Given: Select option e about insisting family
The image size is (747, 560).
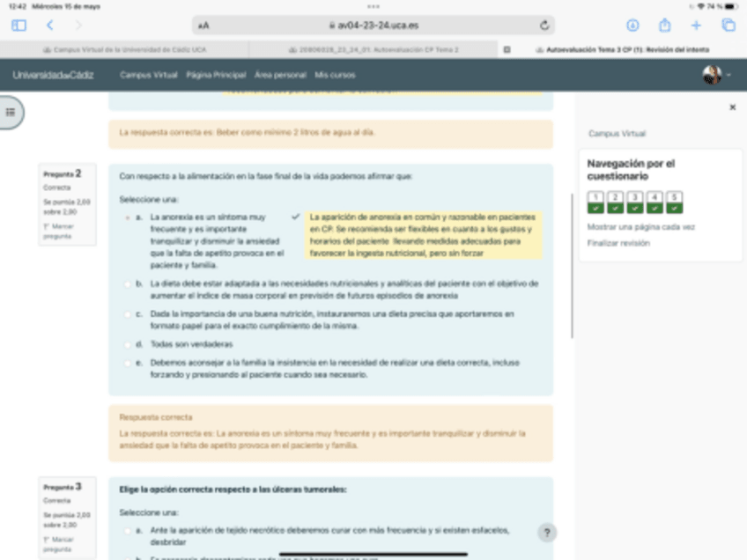Looking at the screenshot, I should pos(127,364).
